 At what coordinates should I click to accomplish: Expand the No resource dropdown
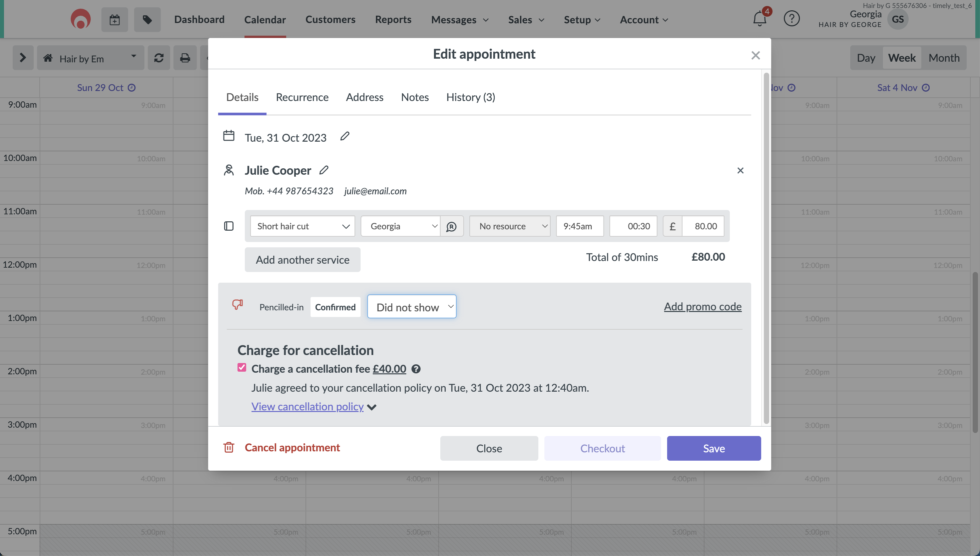pyautogui.click(x=509, y=226)
